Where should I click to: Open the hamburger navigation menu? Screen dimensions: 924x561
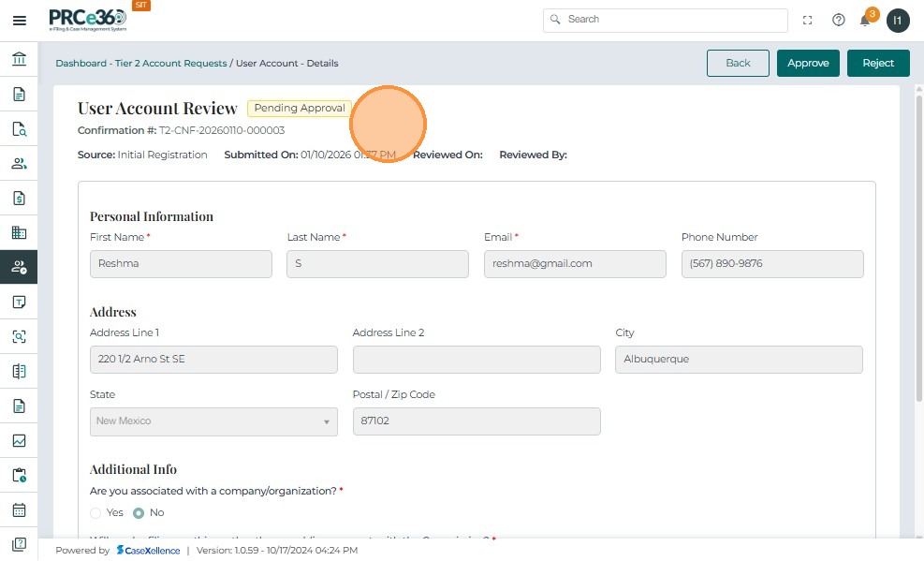[20, 21]
